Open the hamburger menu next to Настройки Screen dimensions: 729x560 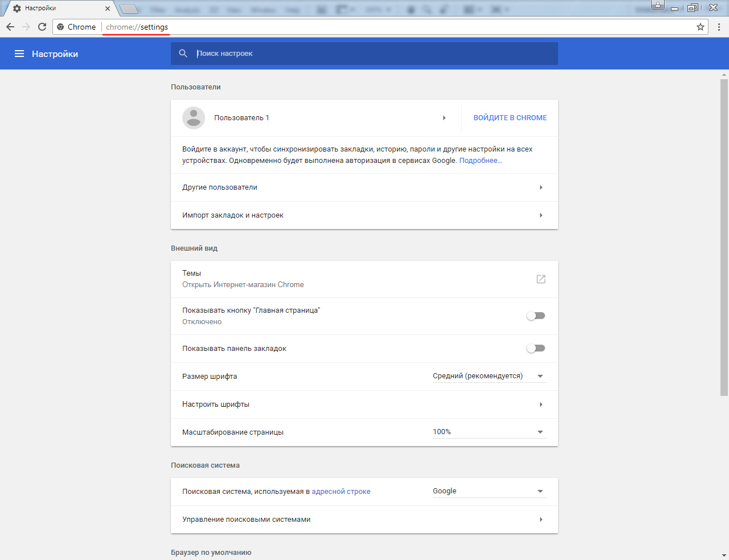[19, 54]
